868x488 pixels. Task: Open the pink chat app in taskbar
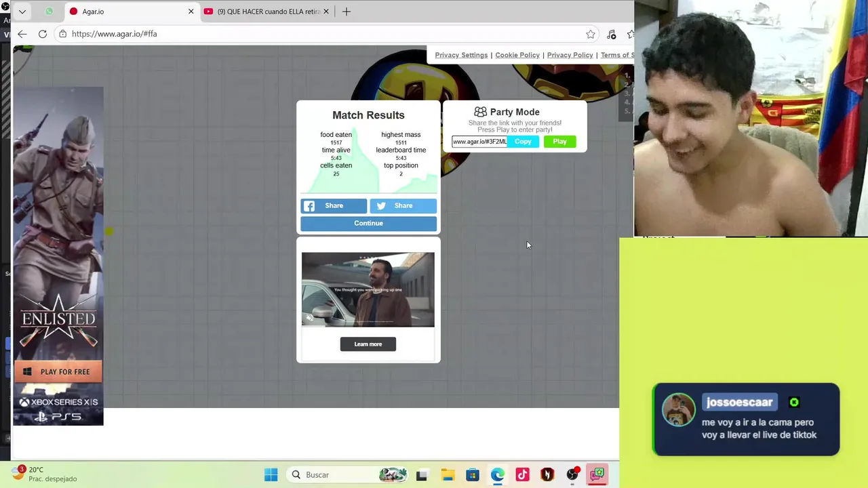(x=597, y=475)
